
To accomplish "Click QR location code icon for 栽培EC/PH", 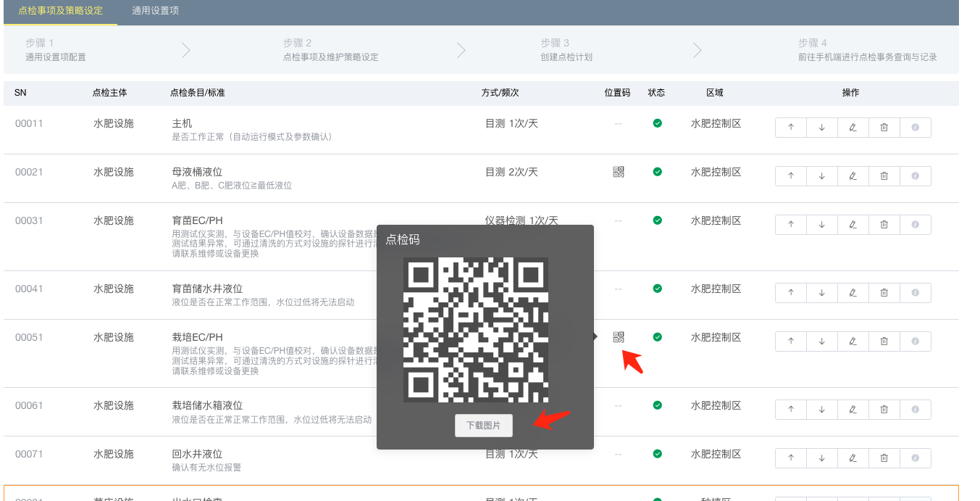I will 618,337.
